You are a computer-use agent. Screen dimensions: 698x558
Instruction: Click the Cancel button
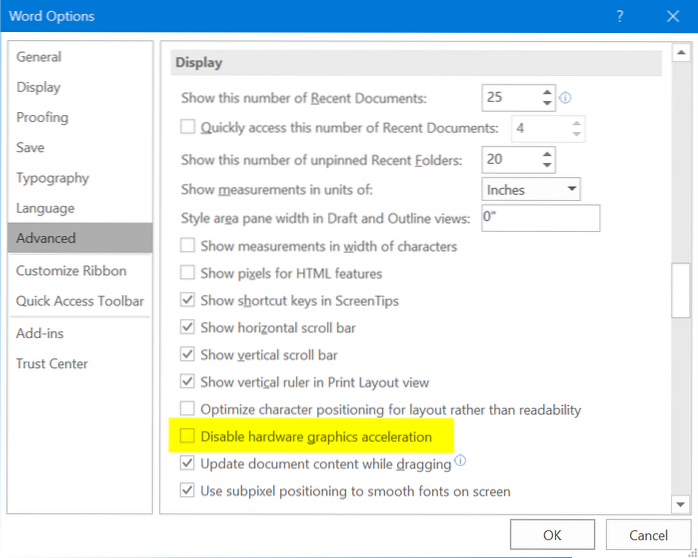point(647,535)
